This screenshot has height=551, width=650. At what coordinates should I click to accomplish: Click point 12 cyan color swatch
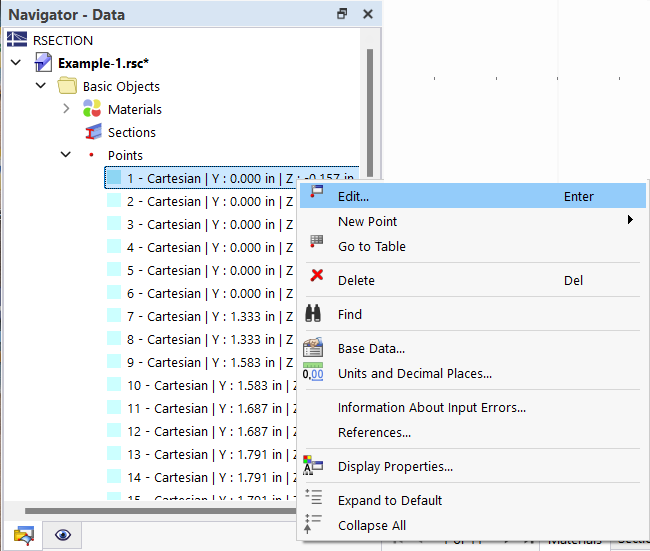tap(114, 430)
